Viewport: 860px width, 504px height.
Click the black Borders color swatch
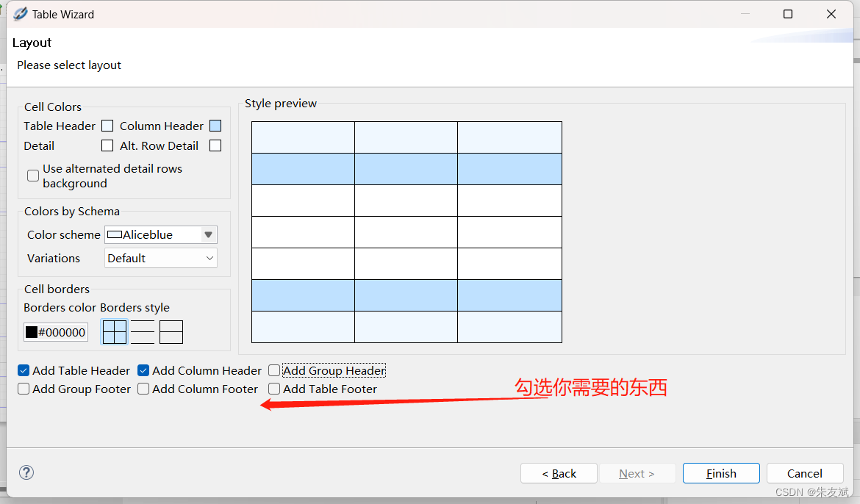click(x=32, y=332)
